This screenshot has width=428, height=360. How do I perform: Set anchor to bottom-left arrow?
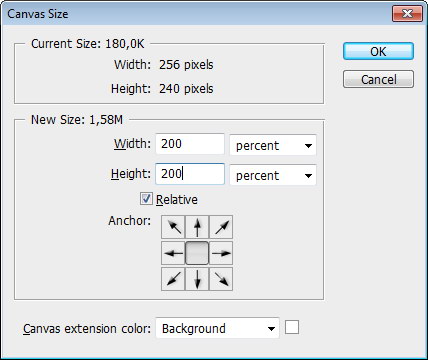[173, 279]
